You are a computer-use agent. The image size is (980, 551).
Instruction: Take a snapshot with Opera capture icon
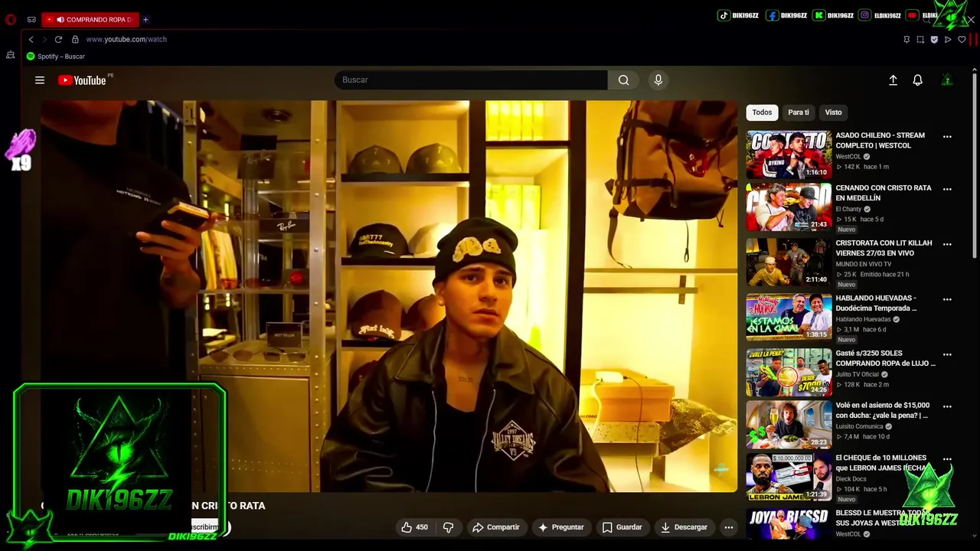click(x=920, y=39)
